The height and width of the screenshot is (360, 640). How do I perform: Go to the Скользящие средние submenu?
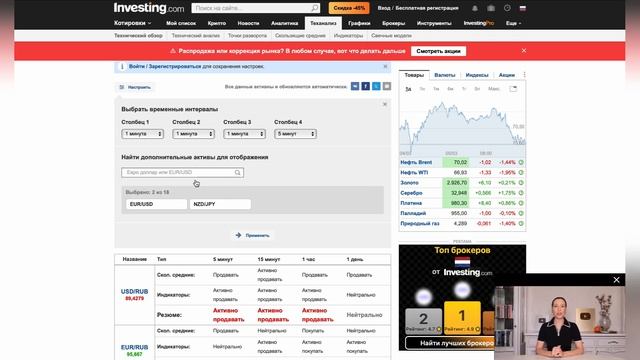pyautogui.click(x=300, y=36)
